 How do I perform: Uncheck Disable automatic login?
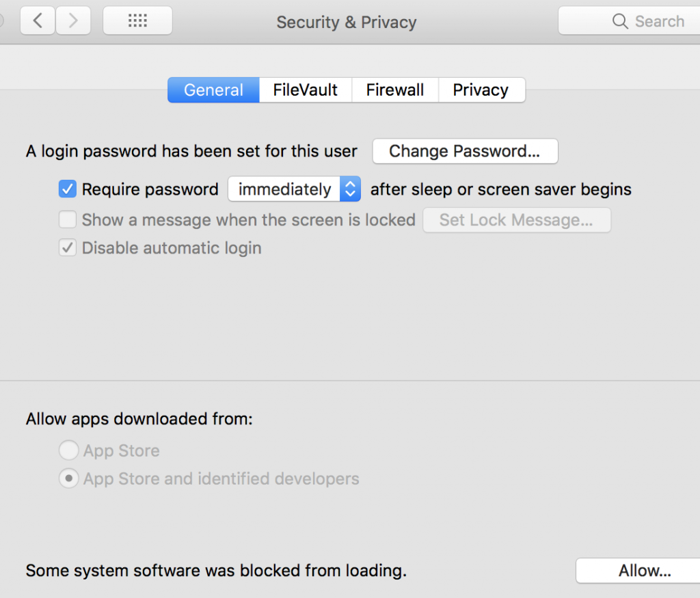(67, 247)
